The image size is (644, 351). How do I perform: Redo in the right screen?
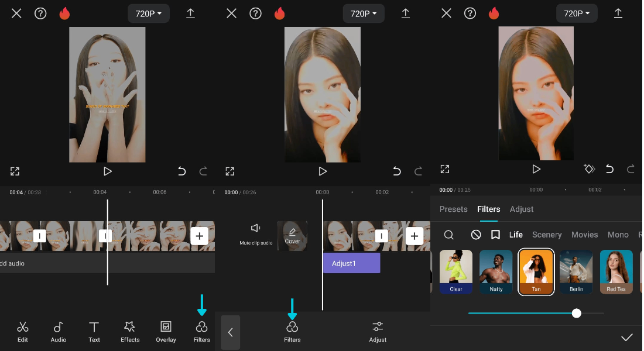coord(631,168)
